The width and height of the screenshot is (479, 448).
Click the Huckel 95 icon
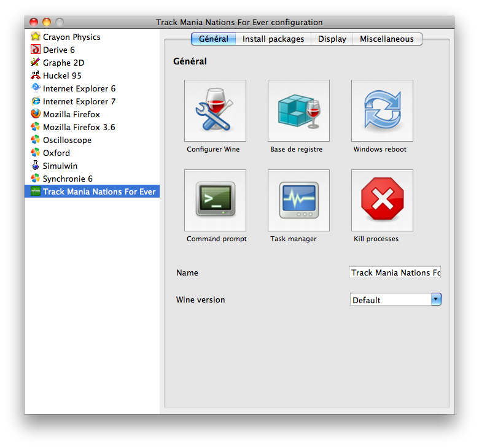[36, 75]
